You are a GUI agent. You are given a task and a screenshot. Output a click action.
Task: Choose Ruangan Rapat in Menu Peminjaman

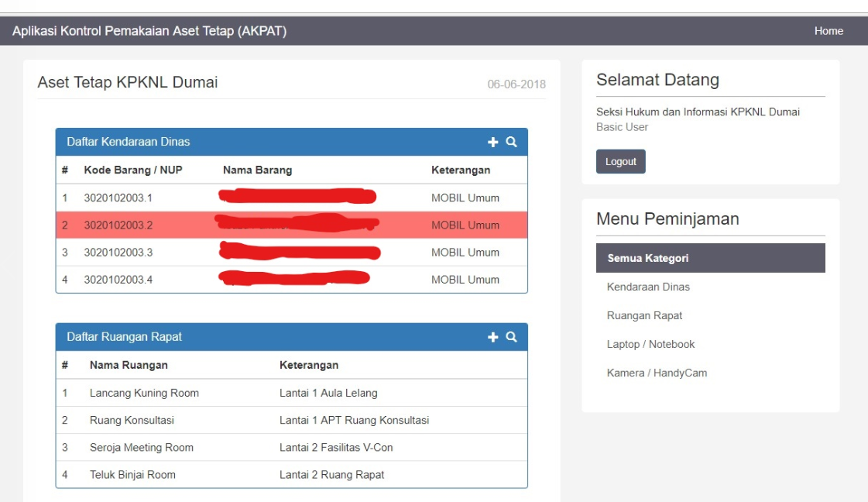coord(644,315)
